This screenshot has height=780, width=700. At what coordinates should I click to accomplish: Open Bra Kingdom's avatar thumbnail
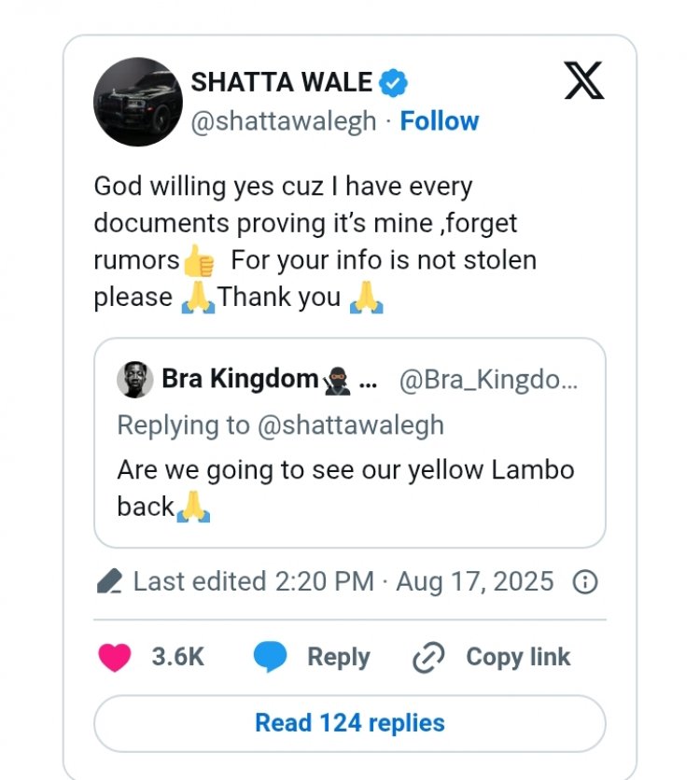(134, 380)
